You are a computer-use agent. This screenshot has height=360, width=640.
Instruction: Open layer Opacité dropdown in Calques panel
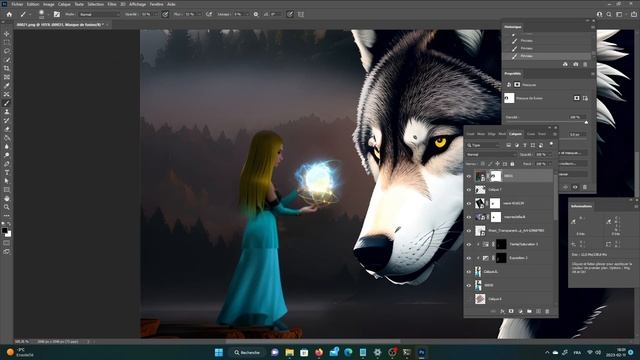click(549, 155)
